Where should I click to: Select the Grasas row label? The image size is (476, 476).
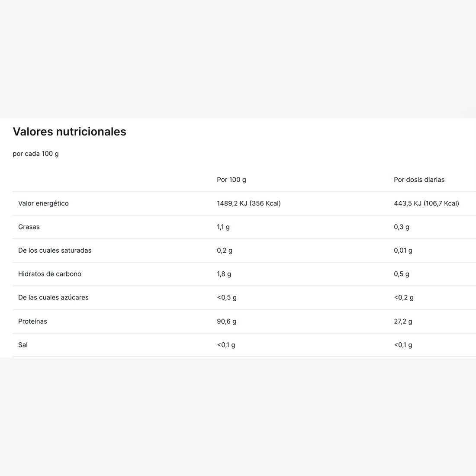29,227
